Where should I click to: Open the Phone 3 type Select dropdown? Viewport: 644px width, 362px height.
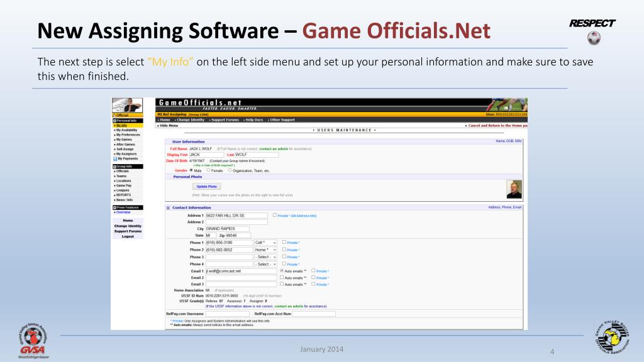265,257
